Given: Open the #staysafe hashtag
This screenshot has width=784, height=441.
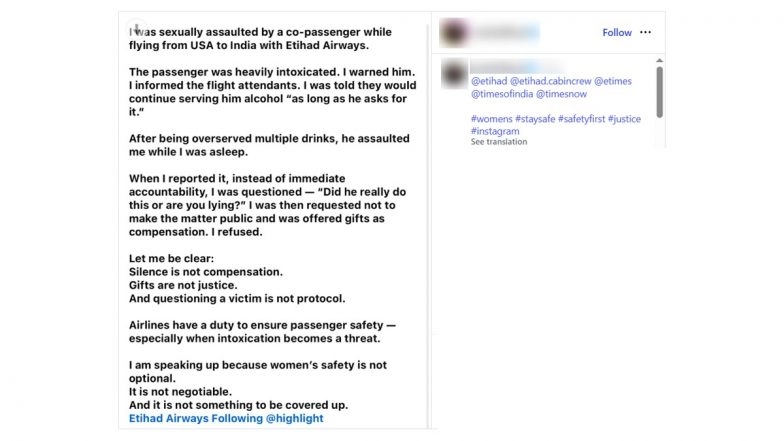Looking at the screenshot, I should click(539, 119).
